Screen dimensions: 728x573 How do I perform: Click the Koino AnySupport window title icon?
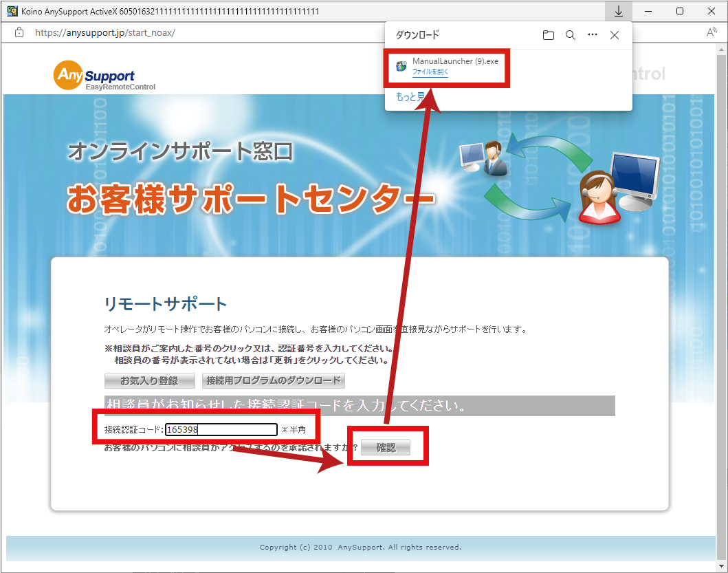12,11
